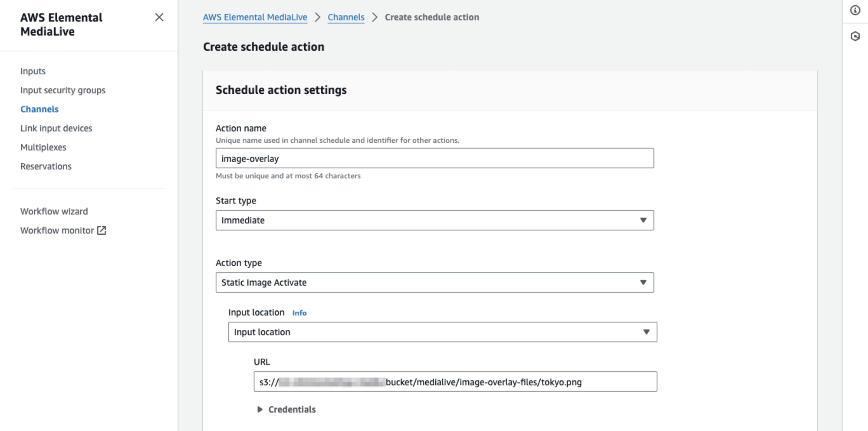Viewport: 868px width, 431px height.
Task: Open Workflow monitor link
Action: tap(57, 230)
